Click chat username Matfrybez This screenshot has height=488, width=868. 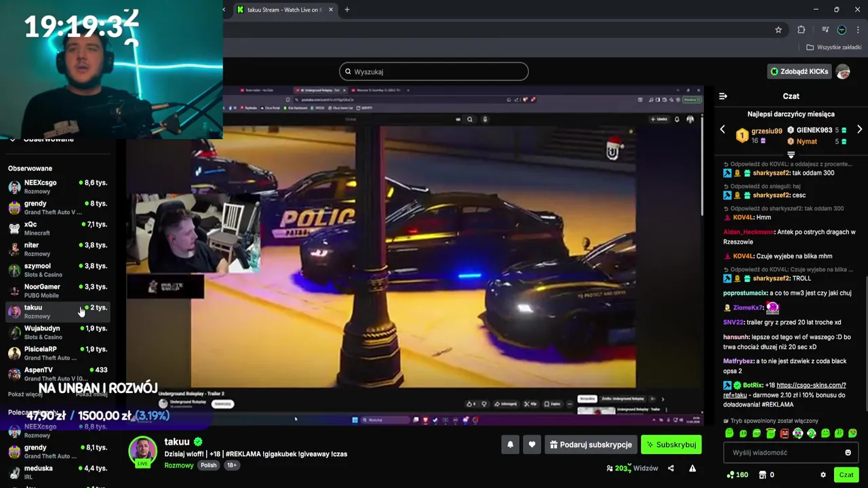(x=738, y=361)
